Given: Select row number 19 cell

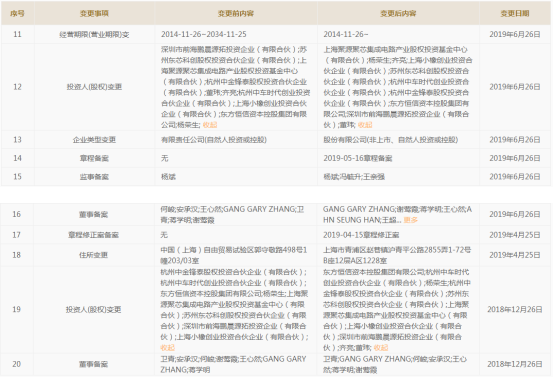Looking at the screenshot, I should click(x=17, y=310).
